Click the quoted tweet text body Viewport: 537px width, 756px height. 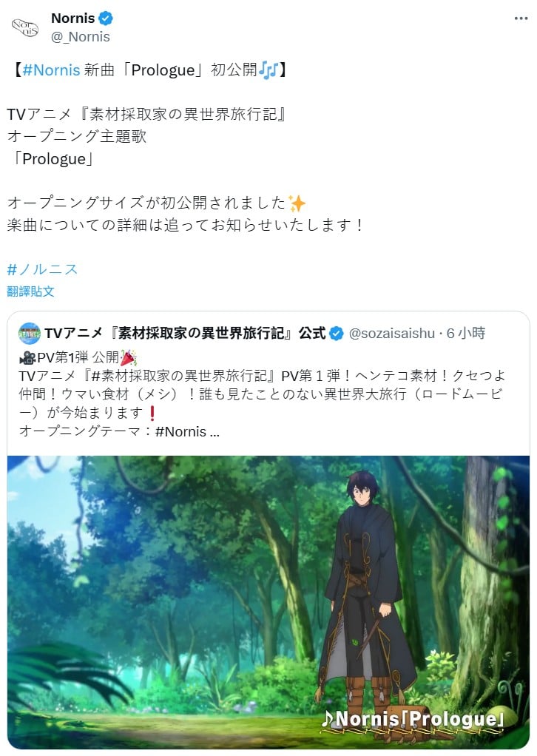pos(262,394)
